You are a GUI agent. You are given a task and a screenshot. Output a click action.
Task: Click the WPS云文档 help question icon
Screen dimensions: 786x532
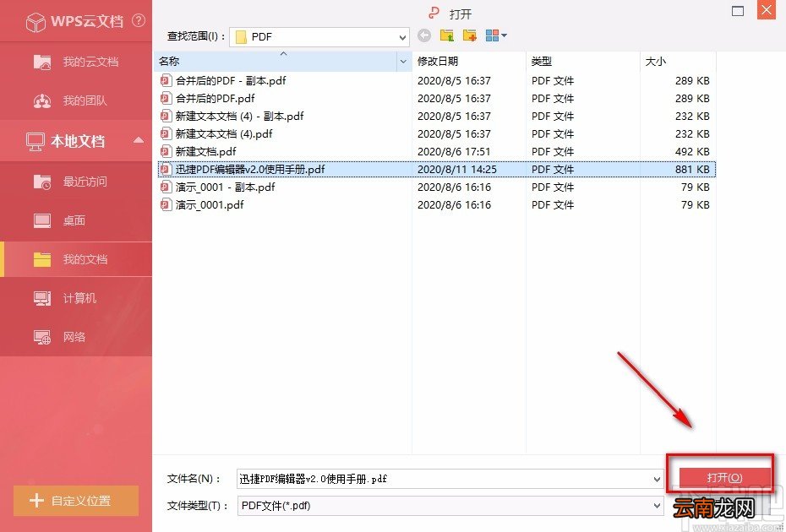click(x=139, y=20)
